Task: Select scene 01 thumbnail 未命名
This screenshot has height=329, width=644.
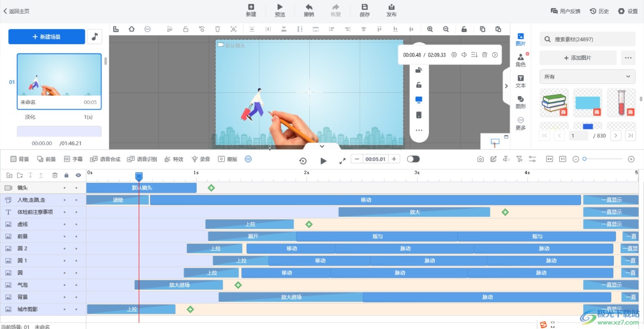Action: tap(59, 81)
